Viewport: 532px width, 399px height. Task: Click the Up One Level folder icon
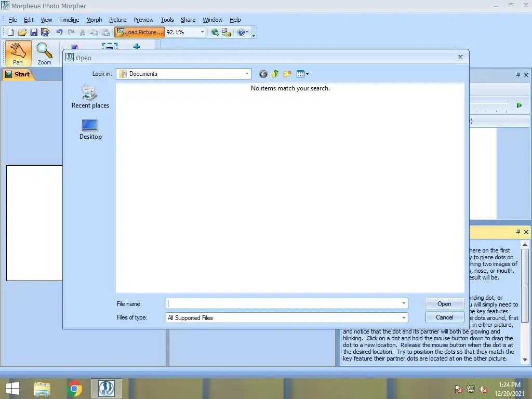[x=275, y=74]
